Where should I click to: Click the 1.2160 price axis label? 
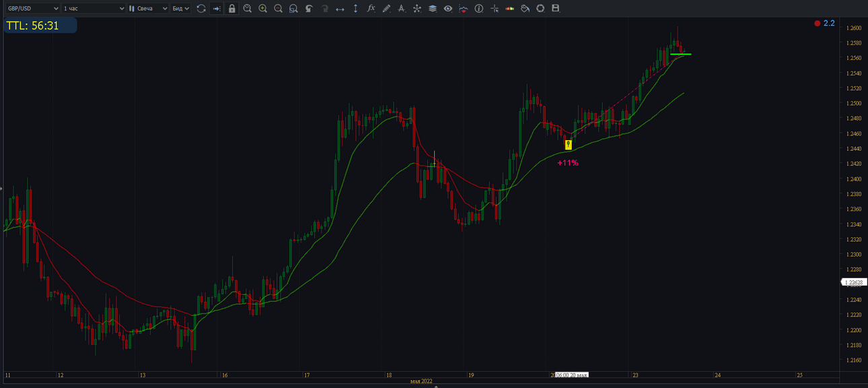click(x=855, y=360)
